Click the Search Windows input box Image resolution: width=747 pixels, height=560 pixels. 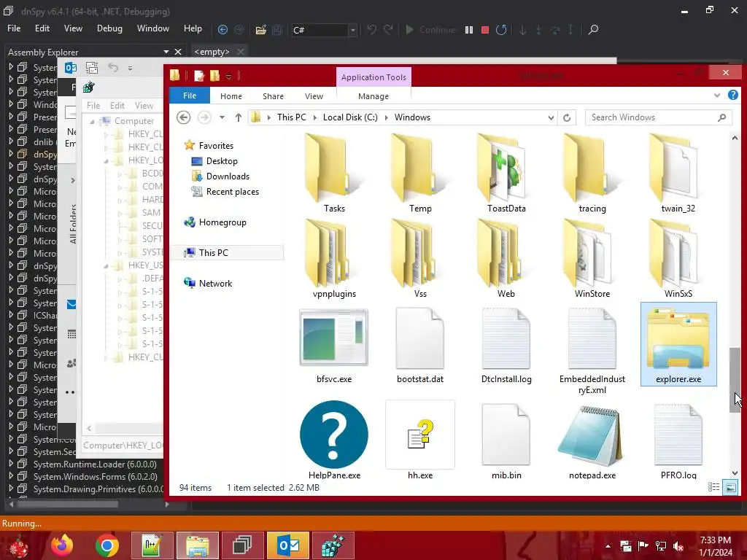point(657,117)
